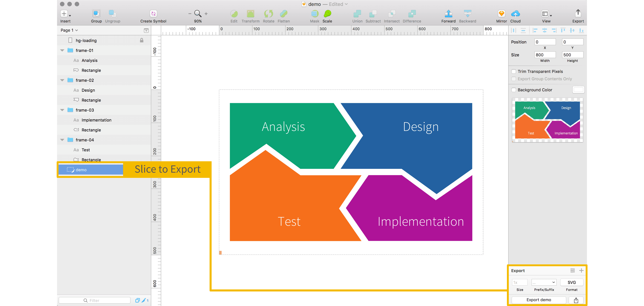The height and width of the screenshot is (306, 644).
Task: Click the SVG format button
Action: coord(572,282)
